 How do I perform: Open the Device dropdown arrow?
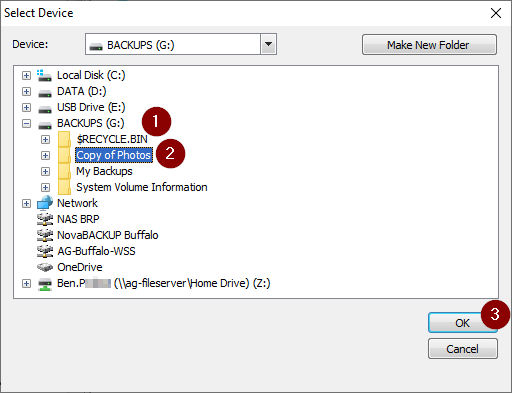coord(268,44)
